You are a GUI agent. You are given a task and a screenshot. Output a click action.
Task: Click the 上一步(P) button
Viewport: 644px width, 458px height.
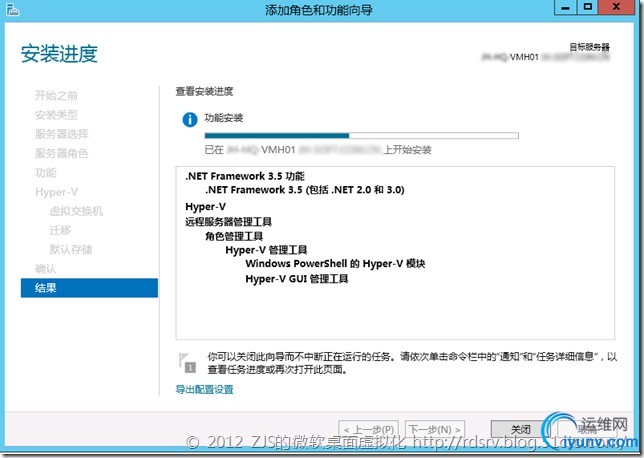[x=368, y=430]
